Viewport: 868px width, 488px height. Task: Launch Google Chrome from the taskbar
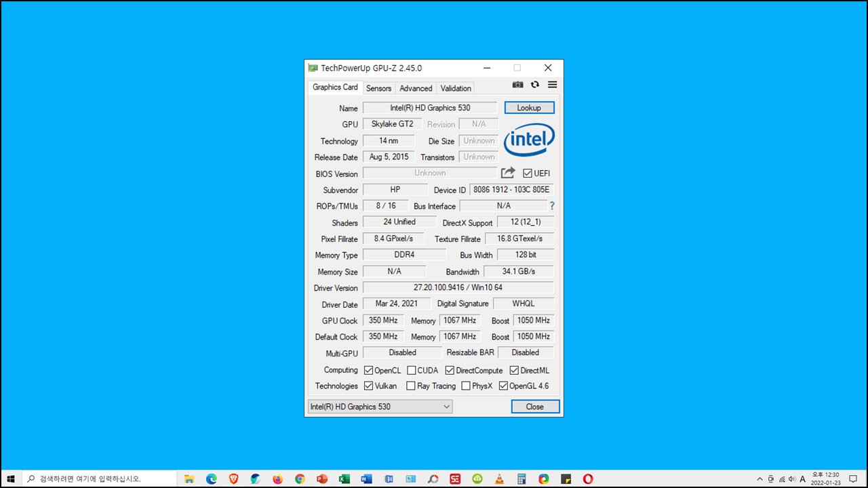tap(300, 479)
